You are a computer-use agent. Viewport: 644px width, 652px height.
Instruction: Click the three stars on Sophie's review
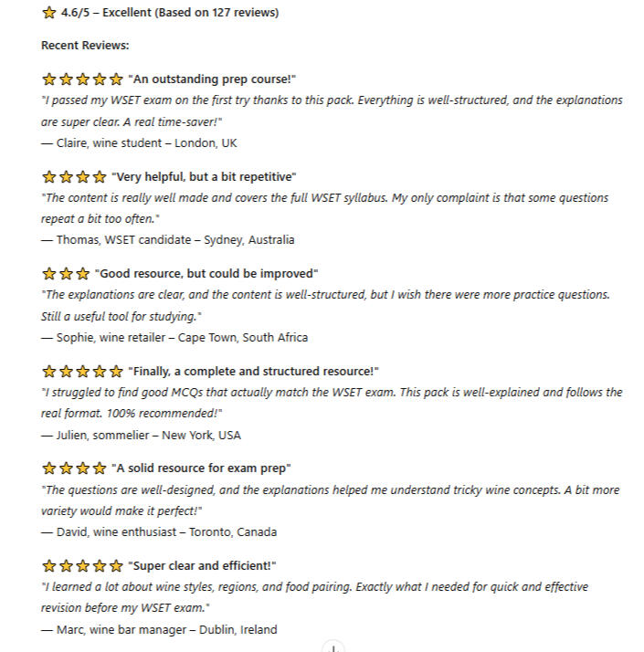point(66,274)
